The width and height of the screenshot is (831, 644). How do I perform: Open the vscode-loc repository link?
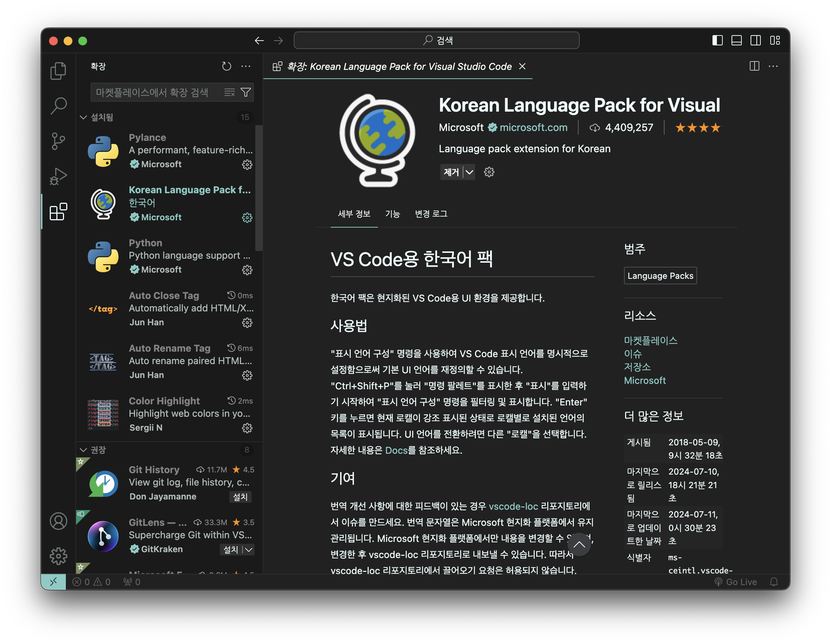[513, 506]
